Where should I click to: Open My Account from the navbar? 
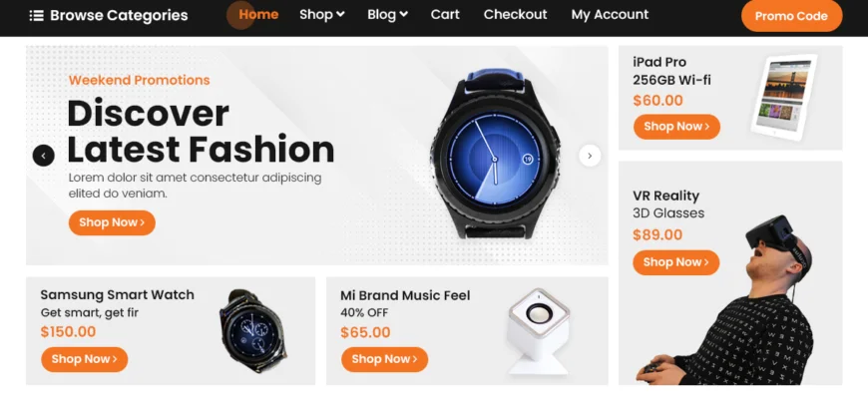(610, 14)
